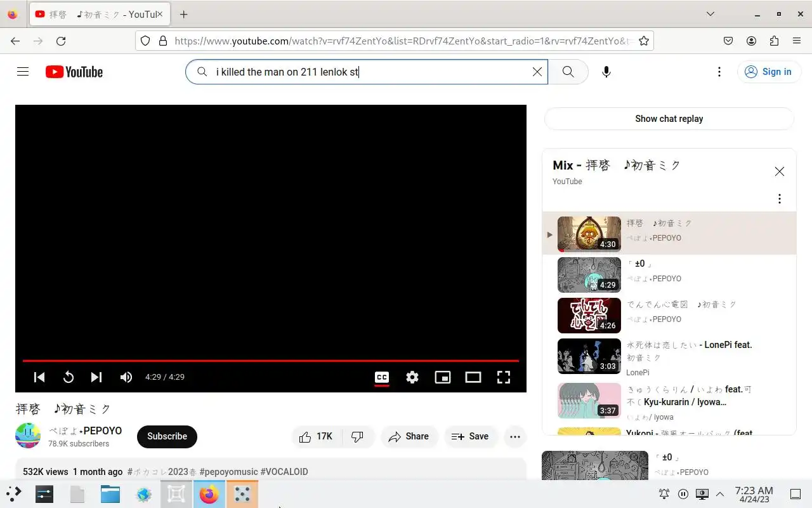The width and height of the screenshot is (812, 508).
Task: Open more actions ellipsis below video
Action: coord(515,436)
